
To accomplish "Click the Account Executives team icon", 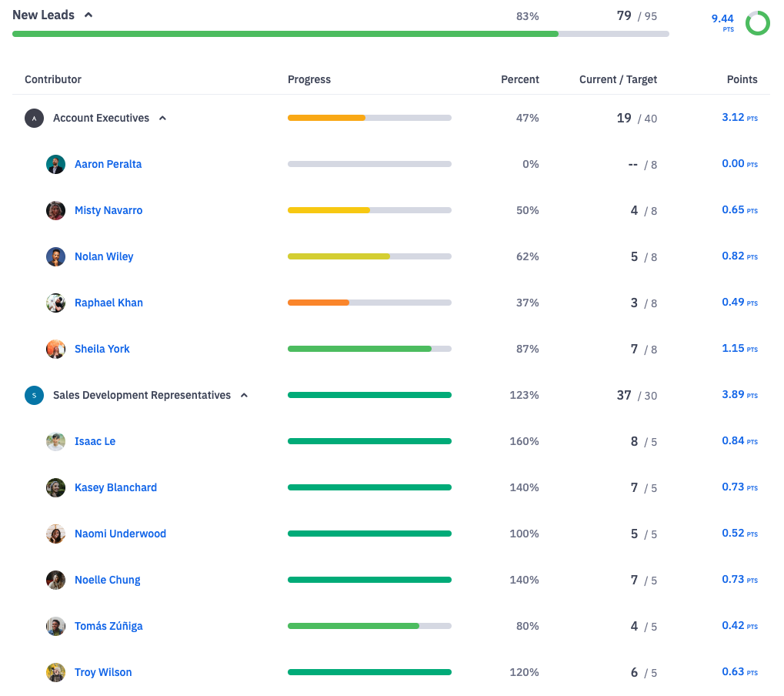I will (x=34, y=118).
